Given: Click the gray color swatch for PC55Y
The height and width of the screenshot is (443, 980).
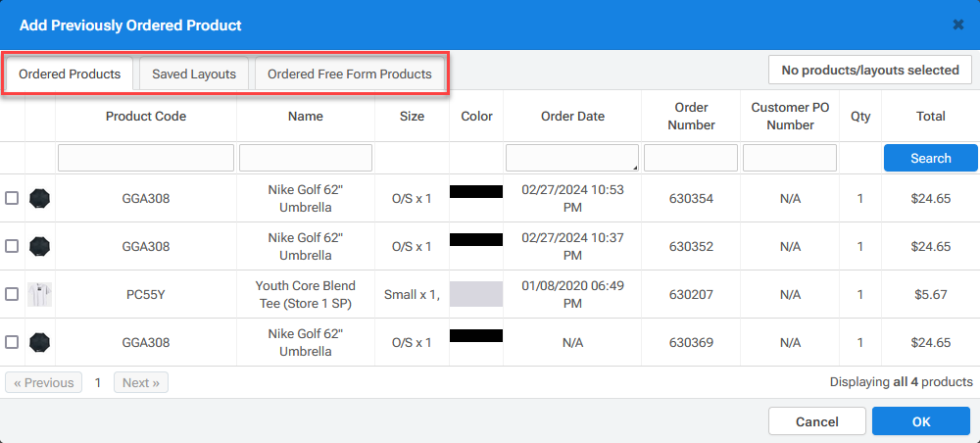Looking at the screenshot, I should pyautogui.click(x=476, y=294).
